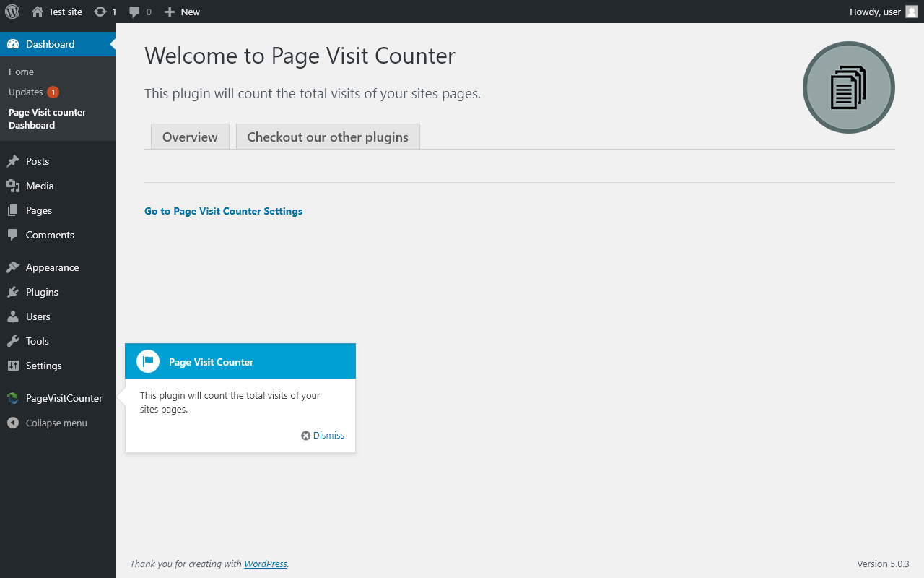The width and height of the screenshot is (924, 578).
Task: Click the Users person icon
Action: point(13,316)
